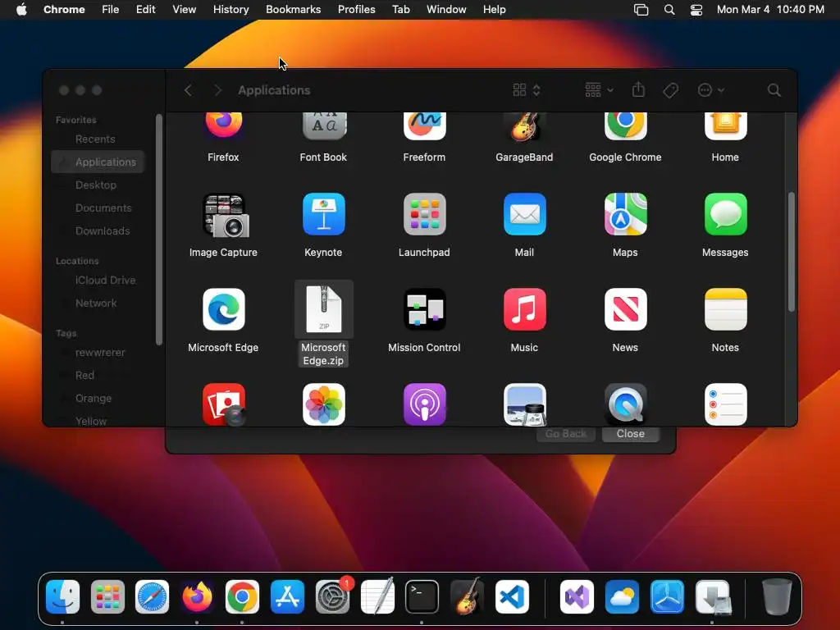
Task: Select the Launchpad icon in Finder window
Action: pyautogui.click(x=424, y=214)
